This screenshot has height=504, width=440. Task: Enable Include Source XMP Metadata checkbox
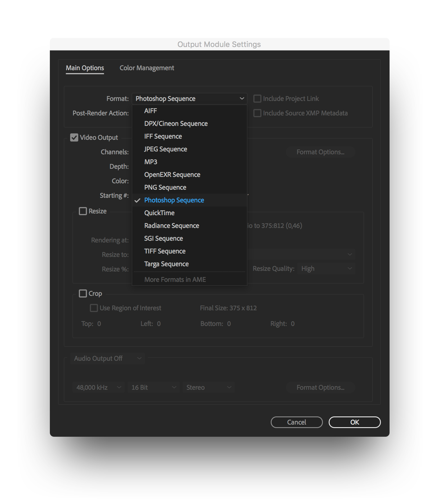(x=257, y=113)
